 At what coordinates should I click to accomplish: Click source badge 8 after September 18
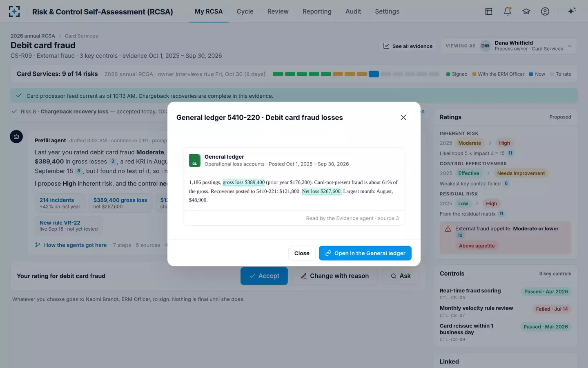point(78,171)
